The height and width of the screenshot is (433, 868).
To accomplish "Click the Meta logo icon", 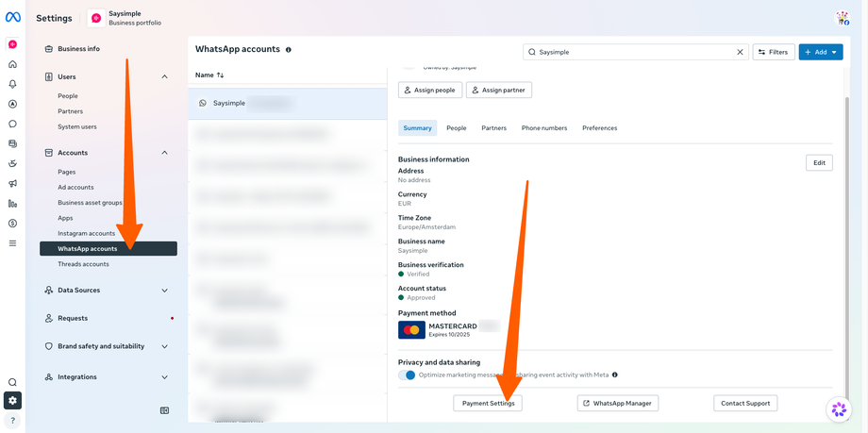I will (12, 17).
